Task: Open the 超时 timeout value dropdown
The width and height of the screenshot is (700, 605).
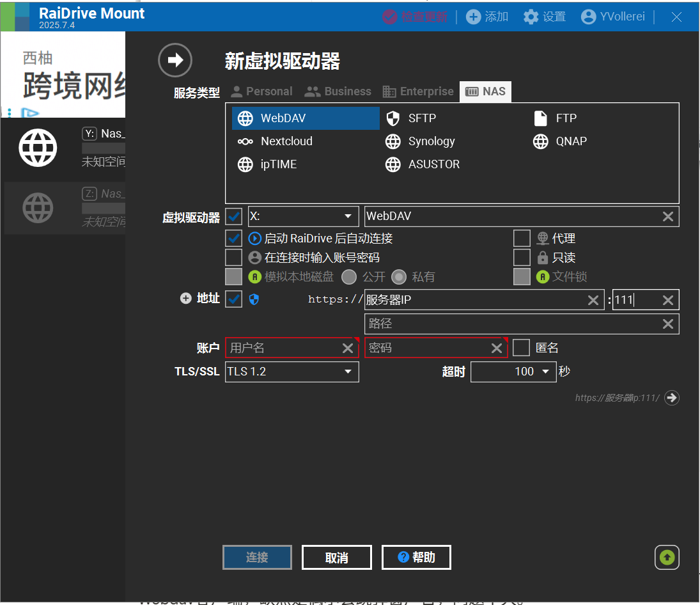Action: click(545, 372)
